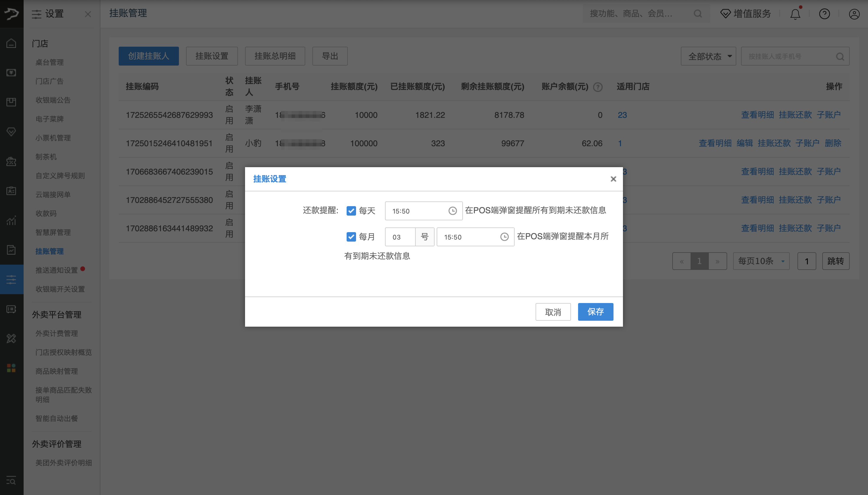Disable the 每月 monthly reminder checkbox
This screenshot has width=868, height=495.
350,237
